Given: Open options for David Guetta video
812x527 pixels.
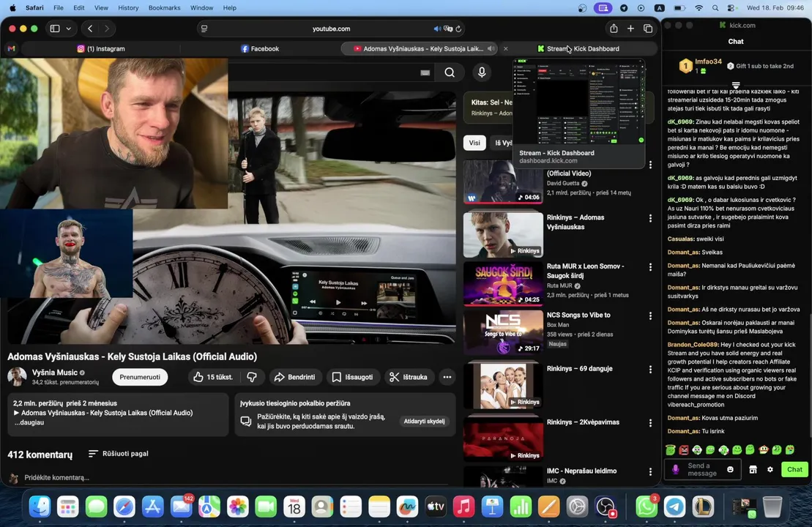Looking at the screenshot, I should (650, 165).
